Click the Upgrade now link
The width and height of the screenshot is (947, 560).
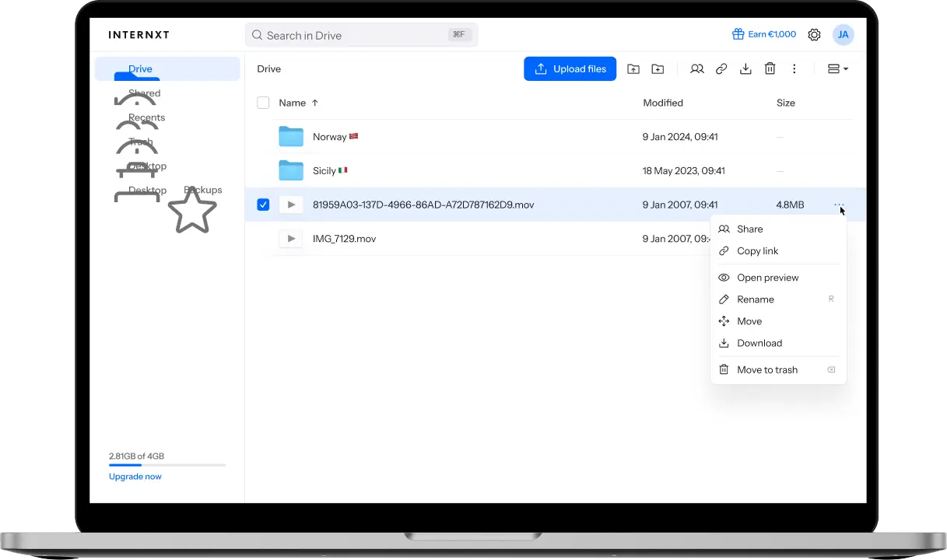(135, 477)
